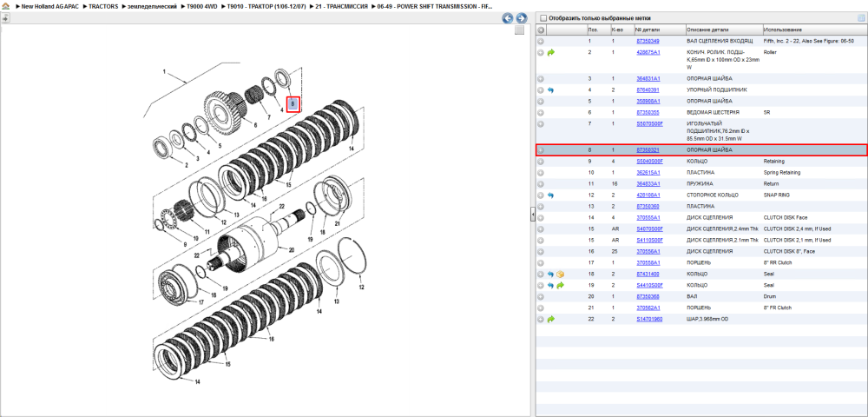Click blue arrow icon on row 87431400
The height and width of the screenshot is (417, 868).
(551, 275)
